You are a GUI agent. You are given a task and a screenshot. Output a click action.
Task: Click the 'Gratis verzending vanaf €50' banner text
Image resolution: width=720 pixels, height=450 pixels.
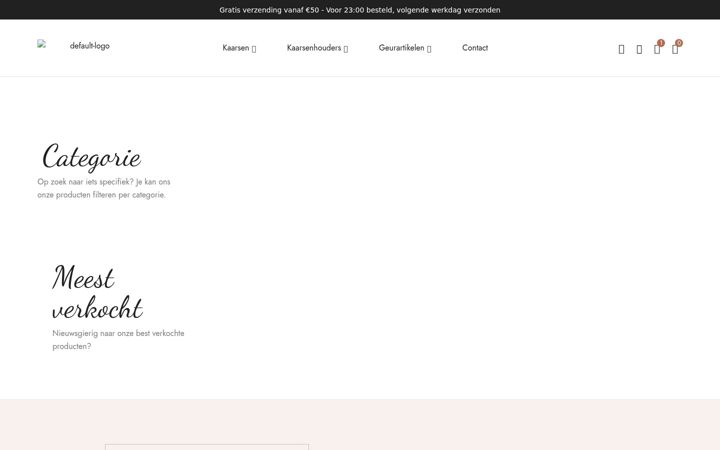tap(360, 10)
